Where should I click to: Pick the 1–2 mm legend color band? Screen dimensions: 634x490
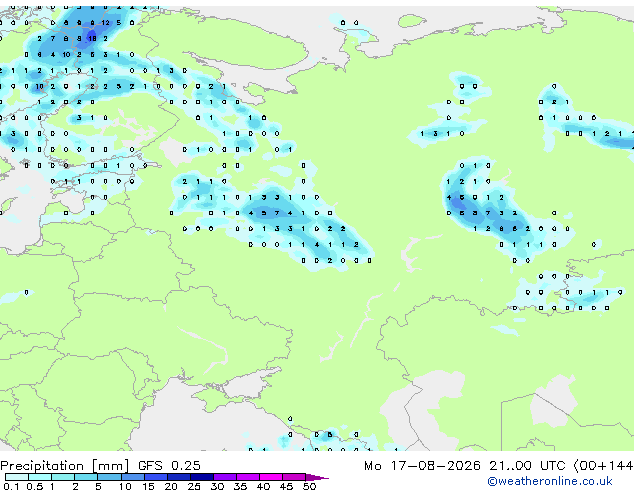(63, 477)
